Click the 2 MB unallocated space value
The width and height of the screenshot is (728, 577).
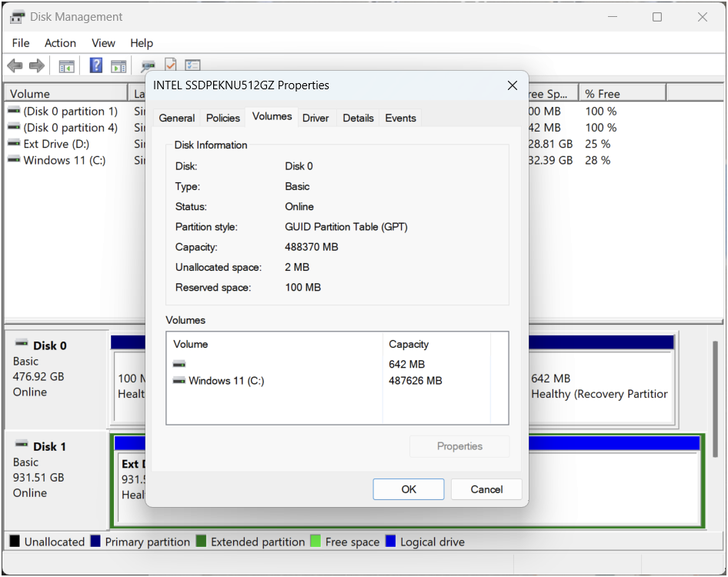pyautogui.click(x=297, y=268)
